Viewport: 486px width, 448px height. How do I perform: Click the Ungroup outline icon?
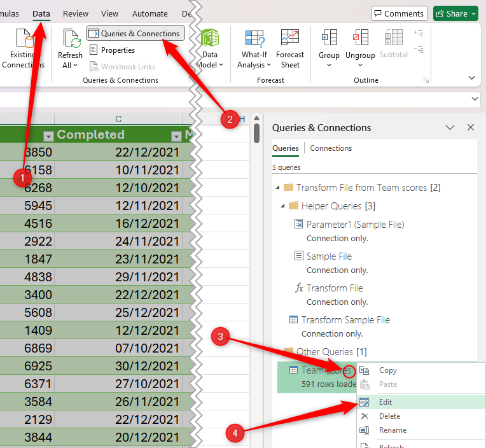click(360, 39)
